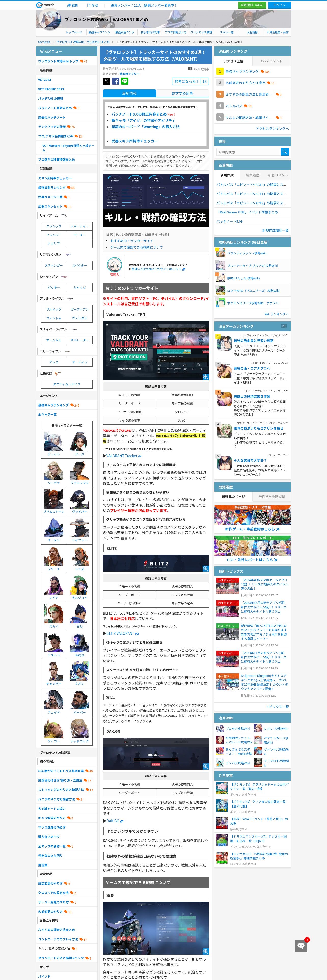The image size is (327, 980).
Task: Jump to おすすめのトラッカーサイト in the table of contents
Action: point(132,241)
